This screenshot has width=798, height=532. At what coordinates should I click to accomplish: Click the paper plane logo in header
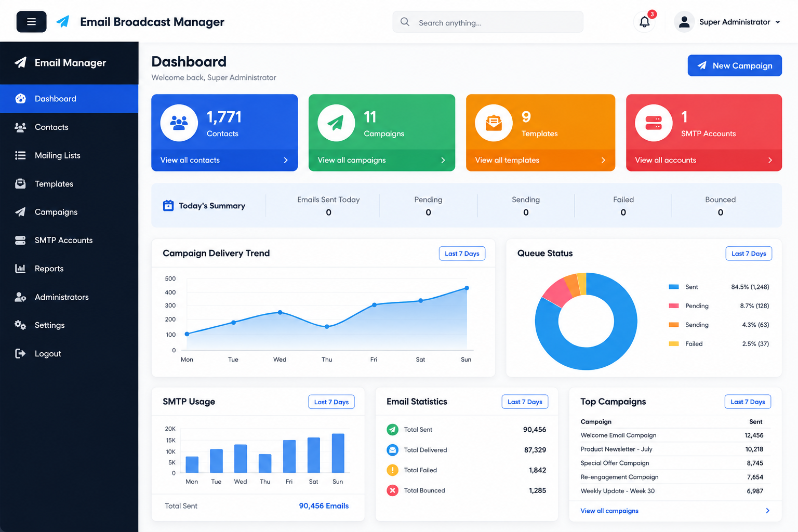[63, 22]
